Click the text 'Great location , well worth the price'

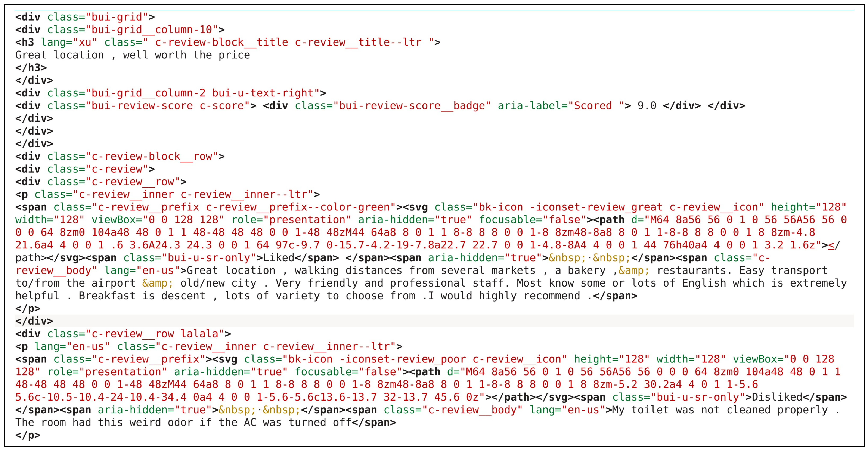pos(133,55)
